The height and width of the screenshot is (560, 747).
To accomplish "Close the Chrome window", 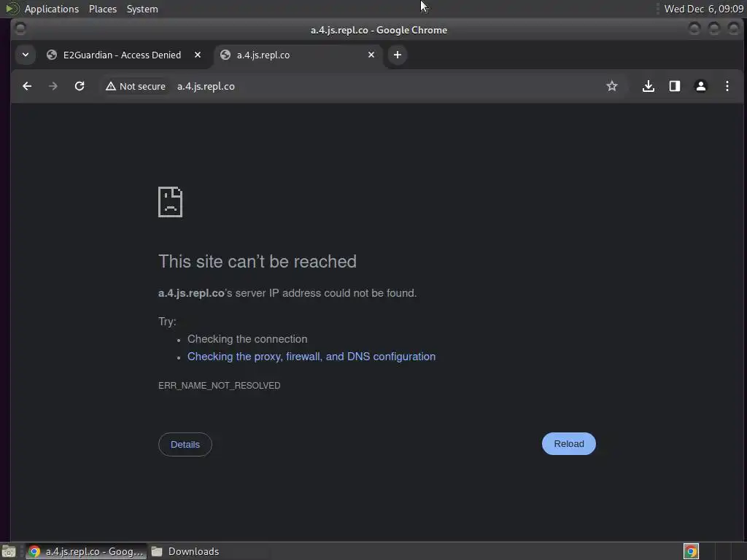I will tap(734, 29).
